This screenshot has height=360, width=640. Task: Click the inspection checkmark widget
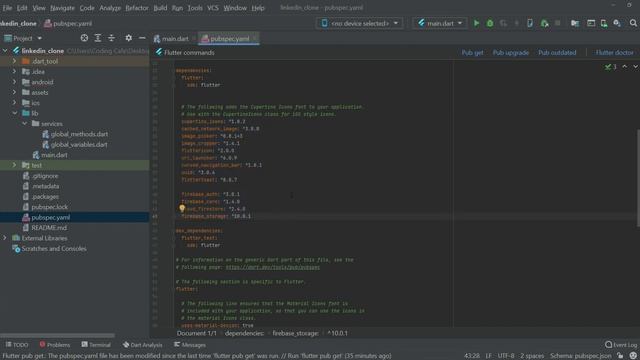point(611,67)
